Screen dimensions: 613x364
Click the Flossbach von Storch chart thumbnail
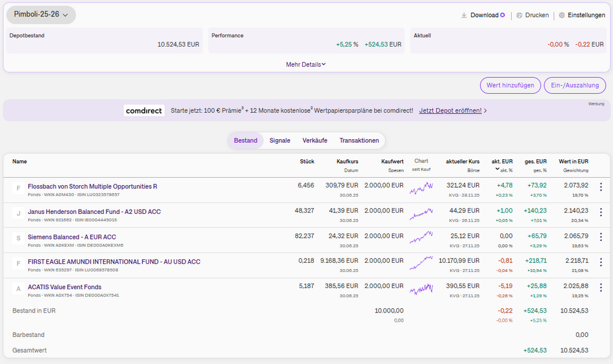click(421, 187)
